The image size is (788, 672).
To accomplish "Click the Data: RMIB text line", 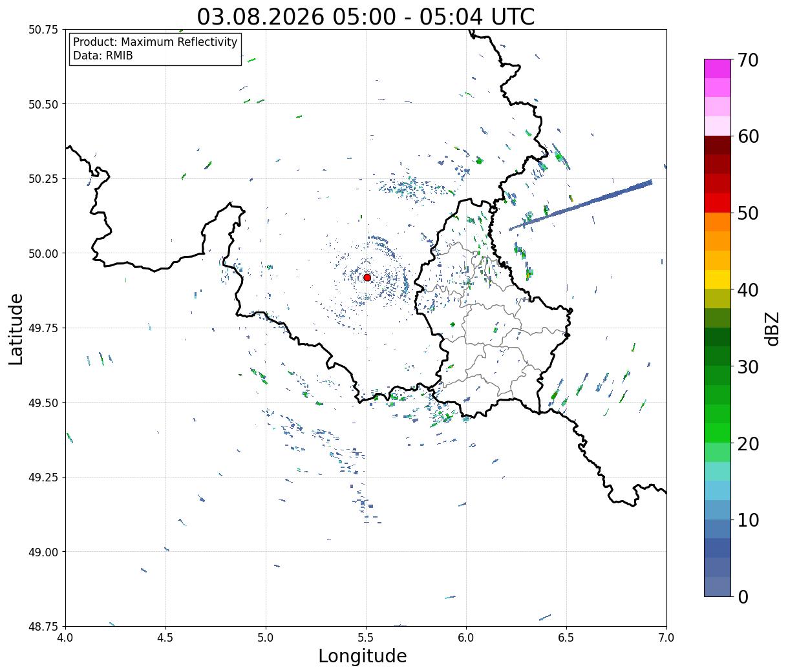I will (103, 56).
